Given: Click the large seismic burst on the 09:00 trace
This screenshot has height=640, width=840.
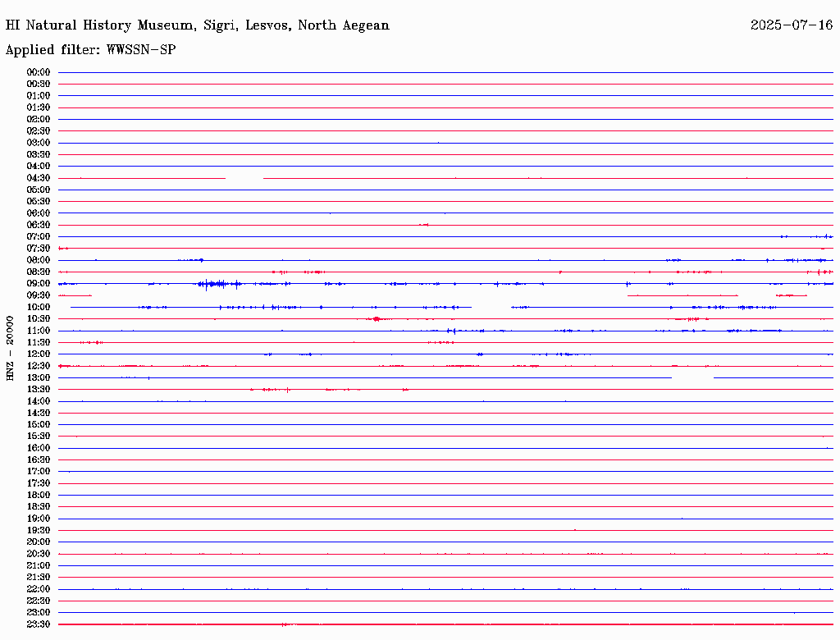Looking at the screenshot, I should [218, 284].
